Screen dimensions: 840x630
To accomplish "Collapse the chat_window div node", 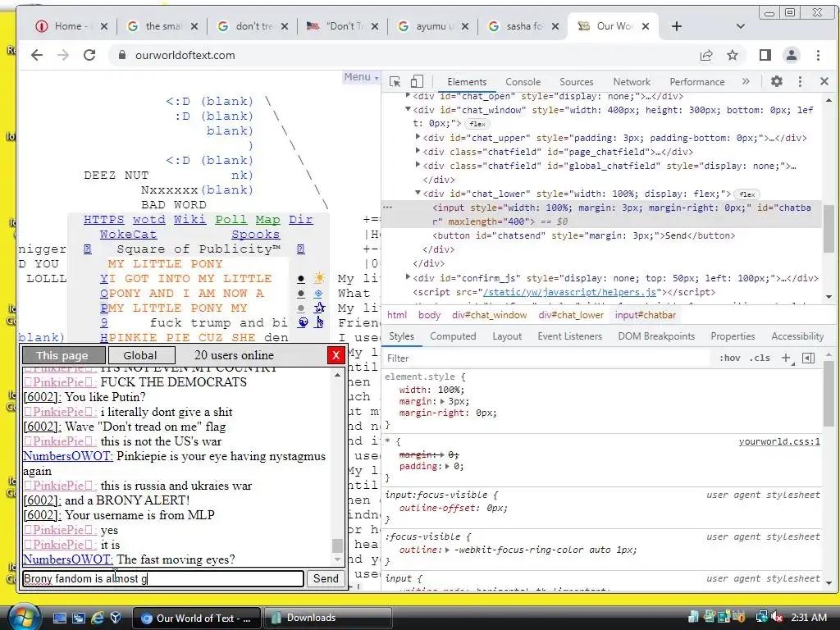I will [408, 109].
